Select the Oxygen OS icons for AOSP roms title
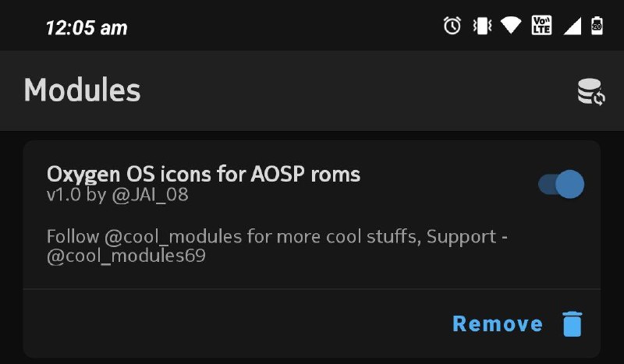This screenshot has height=364, width=624. pyautogui.click(x=204, y=175)
